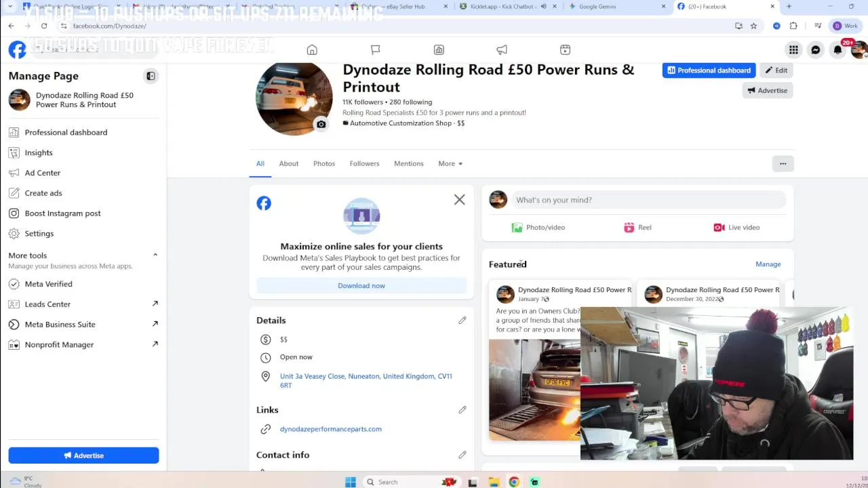Open Facebook Home icon in top bar

pyautogui.click(x=312, y=49)
